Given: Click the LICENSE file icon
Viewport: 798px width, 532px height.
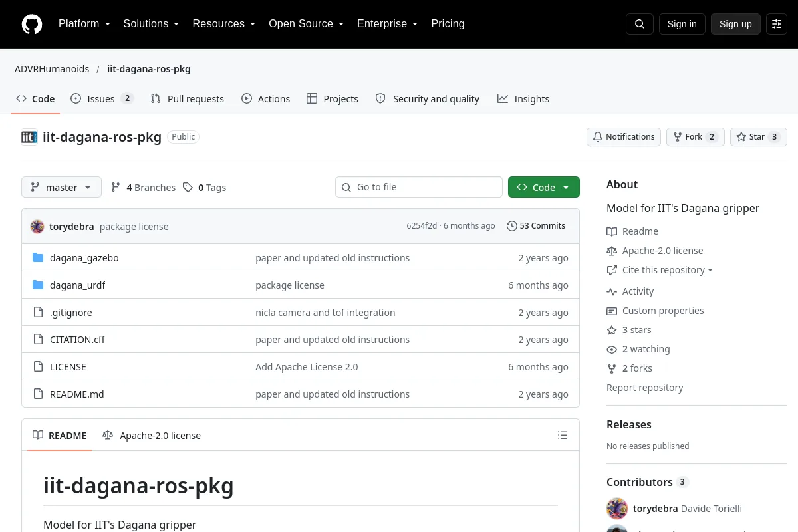Looking at the screenshot, I should [38, 366].
